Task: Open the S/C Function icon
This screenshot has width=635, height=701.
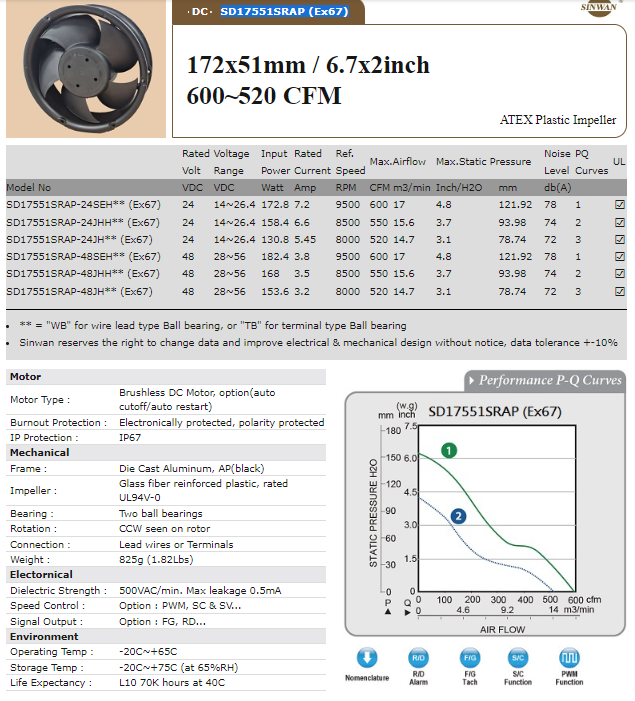Action: click(518, 657)
